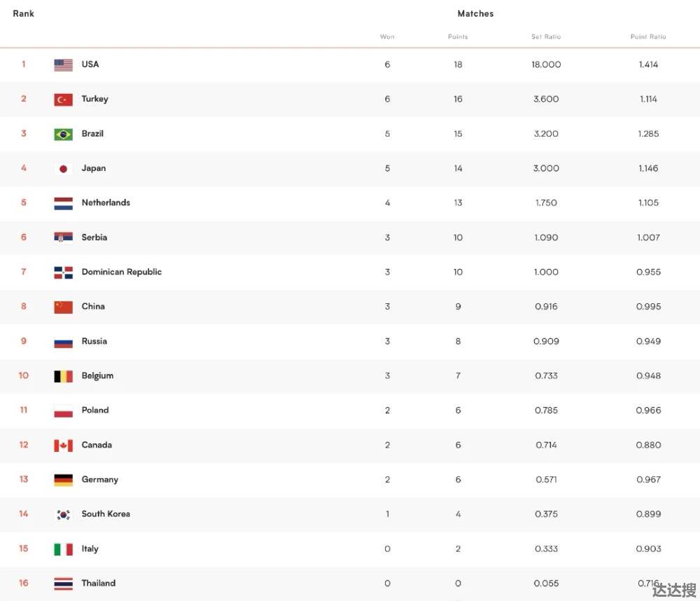
Task: Click the Dominican Republic flag icon
Action: [64, 272]
